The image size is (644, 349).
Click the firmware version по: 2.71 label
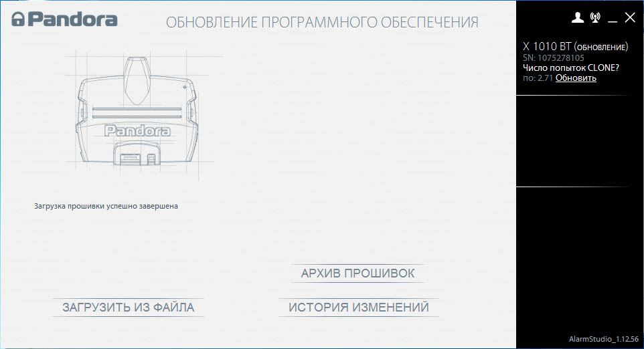tap(537, 78)
